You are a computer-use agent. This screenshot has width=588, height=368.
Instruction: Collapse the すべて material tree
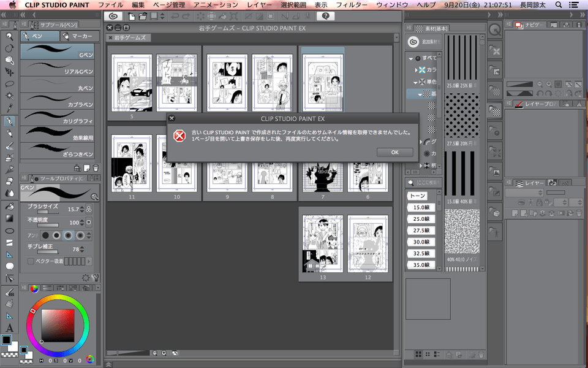[411, 58]
